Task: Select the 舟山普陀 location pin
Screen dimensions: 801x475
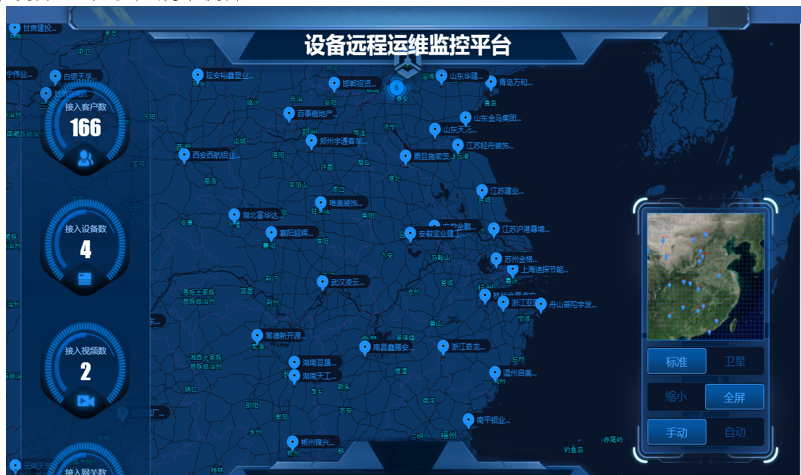Action: [541, 303]
